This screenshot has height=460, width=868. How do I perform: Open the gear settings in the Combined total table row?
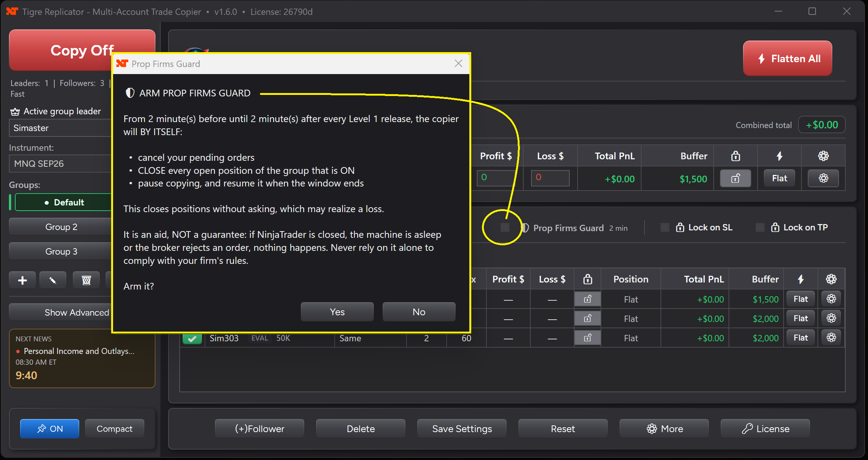[x=823, y=179]
